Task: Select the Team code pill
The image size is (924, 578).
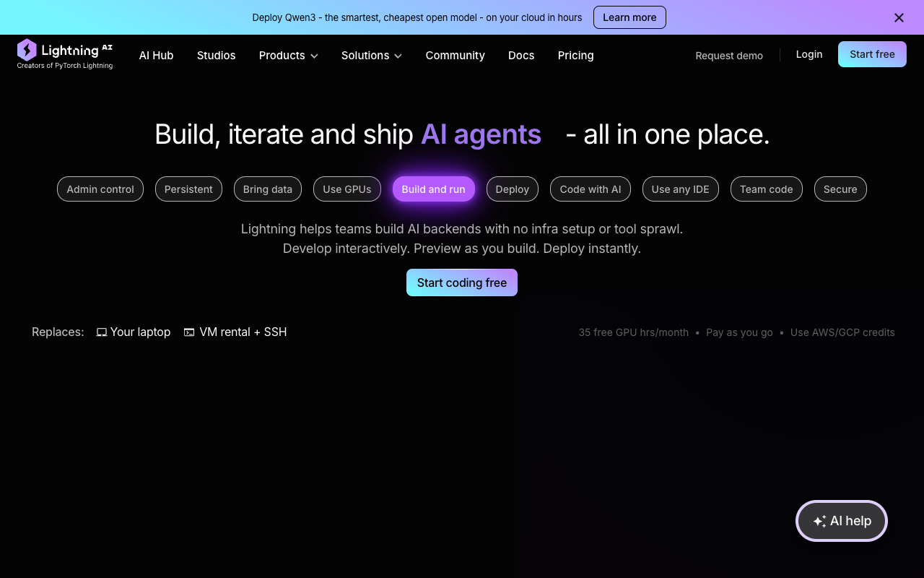Action: tap(767, 189)
